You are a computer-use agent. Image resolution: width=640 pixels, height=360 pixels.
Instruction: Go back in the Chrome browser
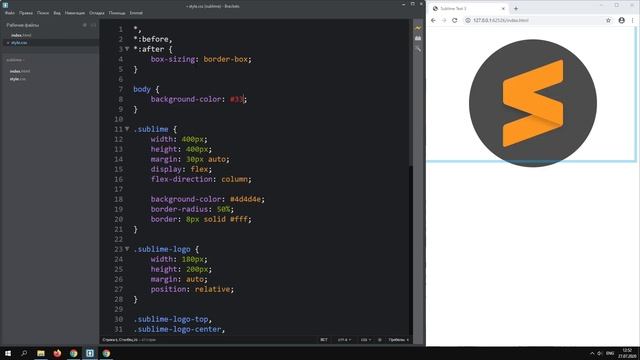[433, 20]
